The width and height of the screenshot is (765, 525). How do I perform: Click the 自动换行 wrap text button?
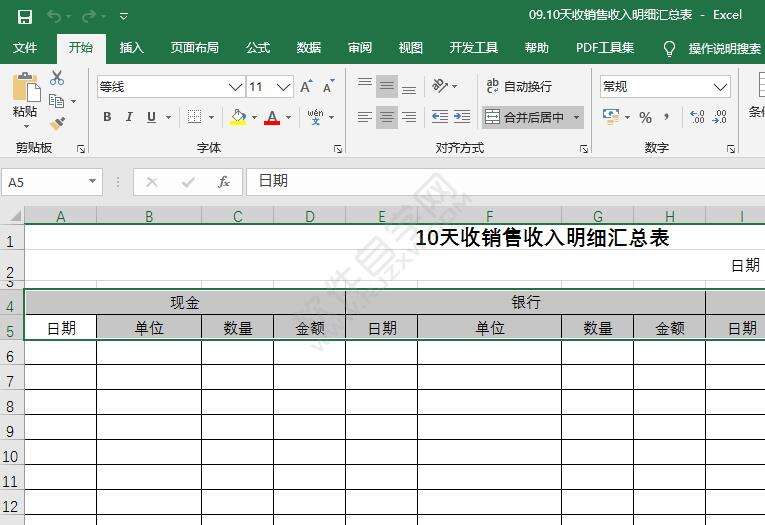[519, 86]
